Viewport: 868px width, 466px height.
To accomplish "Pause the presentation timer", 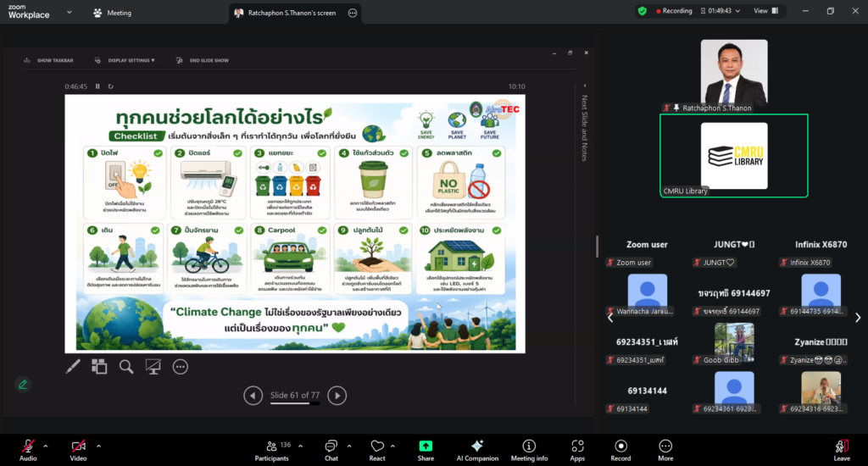I will click(x=97, y=86).
